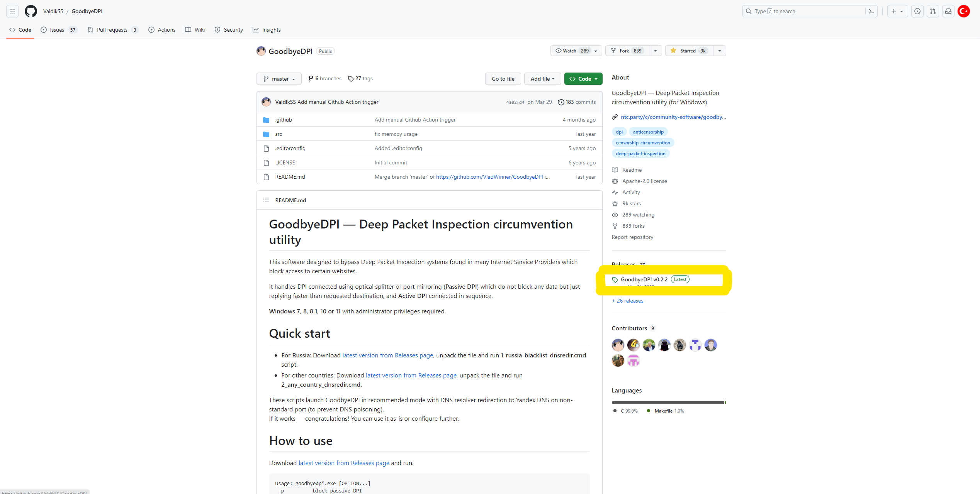Open the green Code dropdown
This screenshot has height=494, width=980.
(583, 79)
